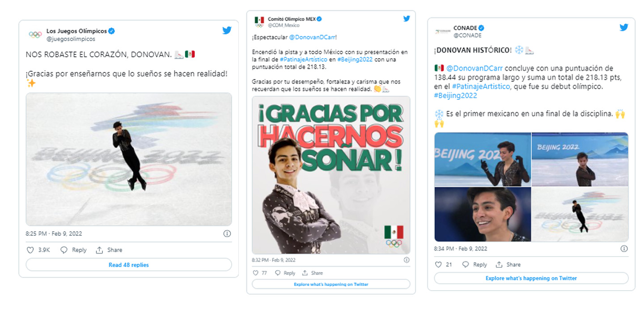The width and height of the screenshot is (644, 322).
Task: Click Twitter bird icon on Comité Olímpico MEX tweet
Action: coord(407,19)
